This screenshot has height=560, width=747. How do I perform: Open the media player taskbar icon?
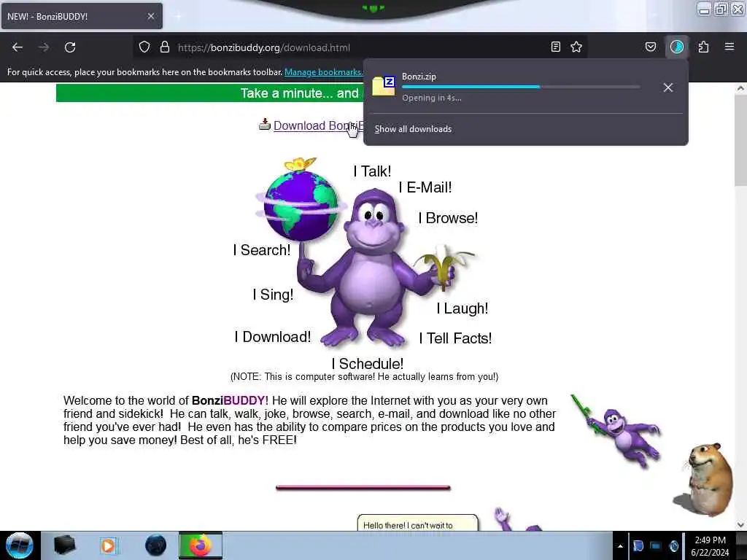coord(108,545)
